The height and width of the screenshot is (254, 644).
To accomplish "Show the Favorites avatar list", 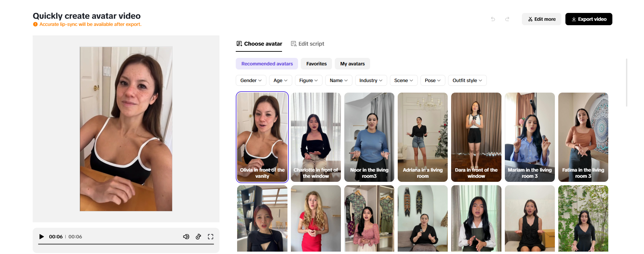I will point(316,64).
